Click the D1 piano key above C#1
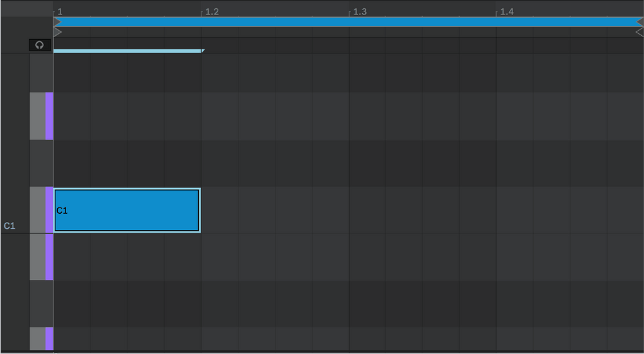Image resolution: width=644 pixels, height=354 pixels. (x=42, y=116)
